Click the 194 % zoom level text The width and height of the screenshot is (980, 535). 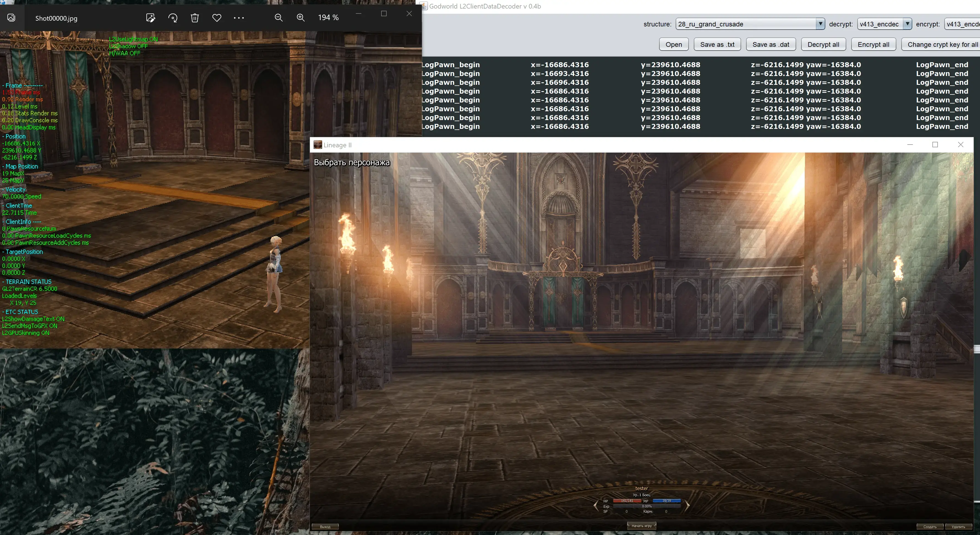click(x=328, y=18)
